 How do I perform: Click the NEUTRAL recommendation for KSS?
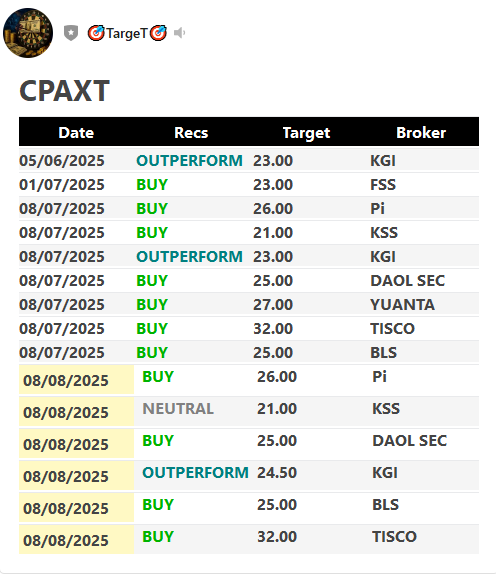[178, 409]
